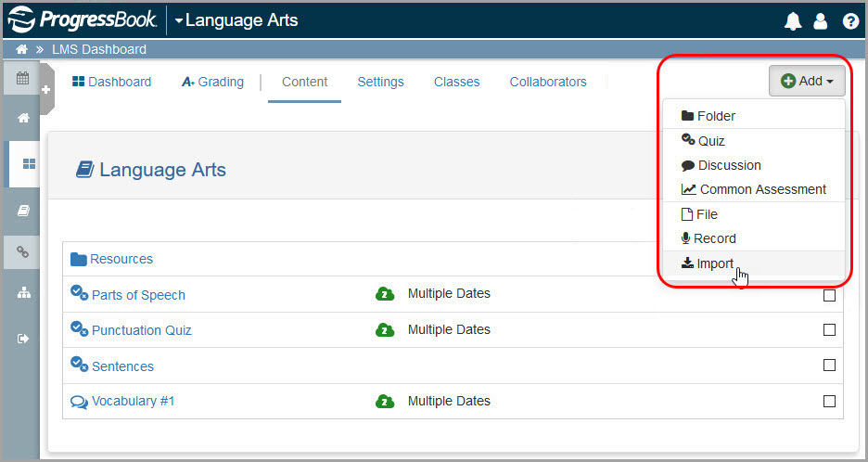Switch to the Grading tab
The width and height of the screenshot is (868, 462).
(212, 82)
